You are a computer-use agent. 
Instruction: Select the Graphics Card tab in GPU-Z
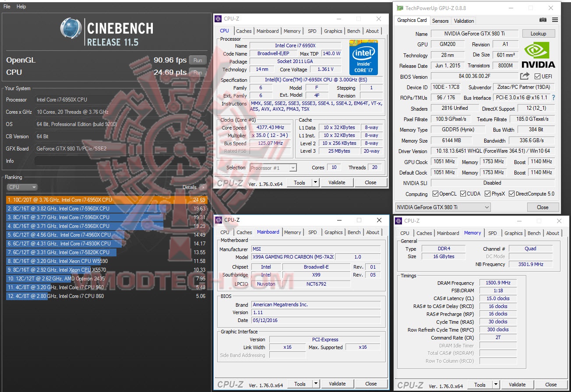[412, 20]
